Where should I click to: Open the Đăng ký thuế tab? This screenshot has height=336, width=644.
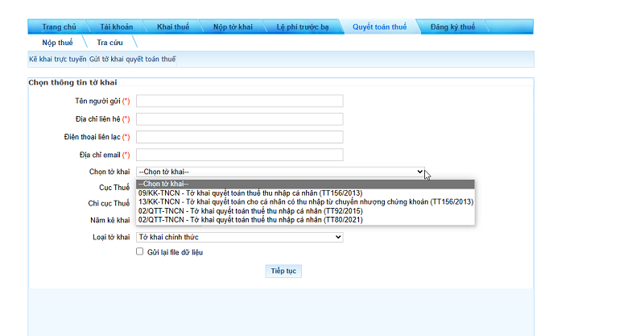click(x=452, y=27)
